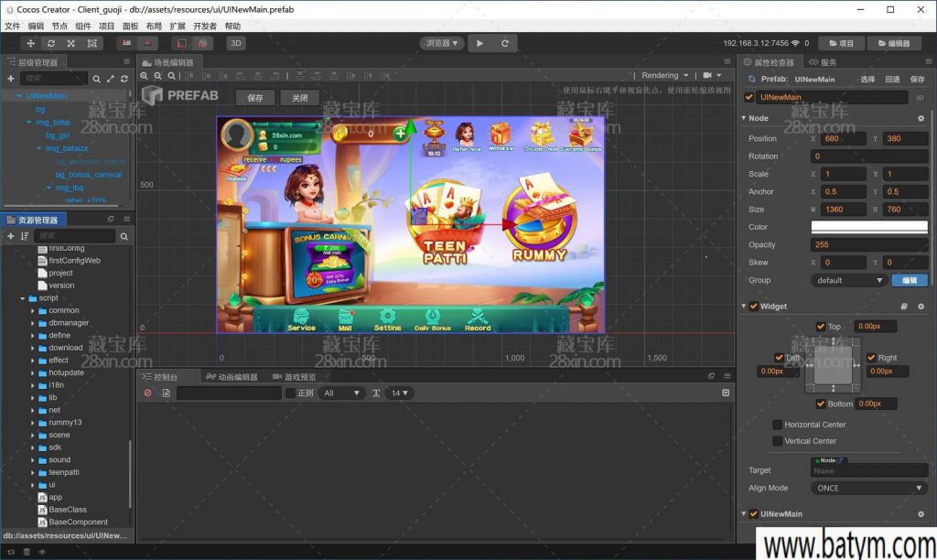Open the console log level All dropdown
This screenshot has width=937, height=560.
342,393
